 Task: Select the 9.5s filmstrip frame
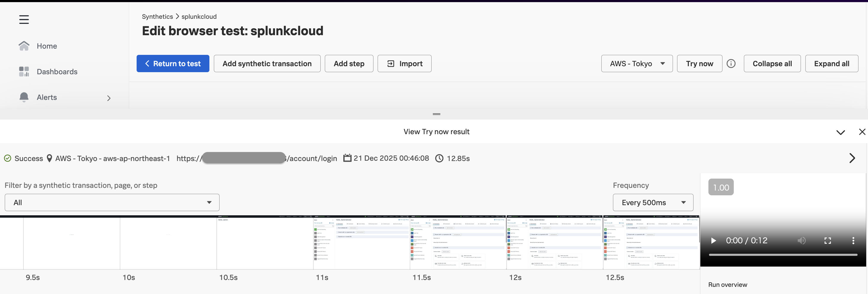point(71,243)
